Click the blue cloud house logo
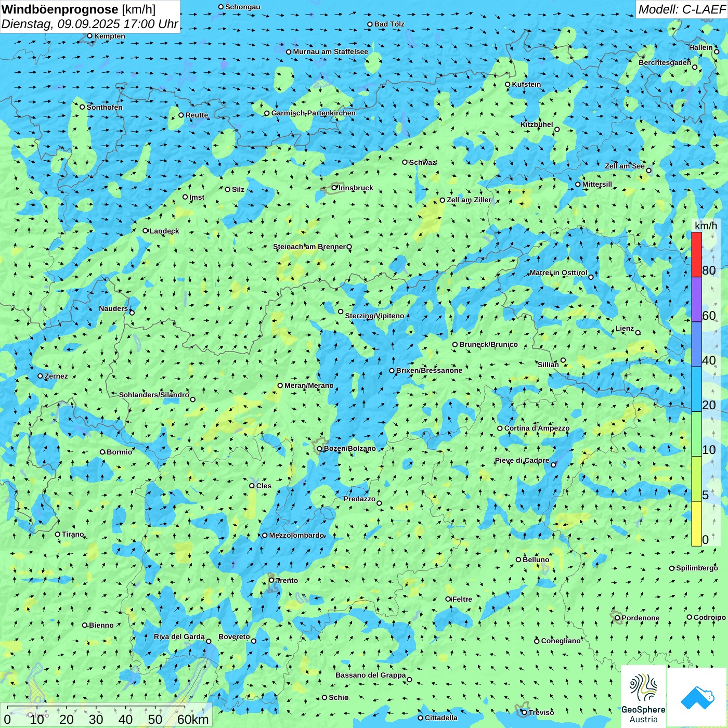 (697, 697)
